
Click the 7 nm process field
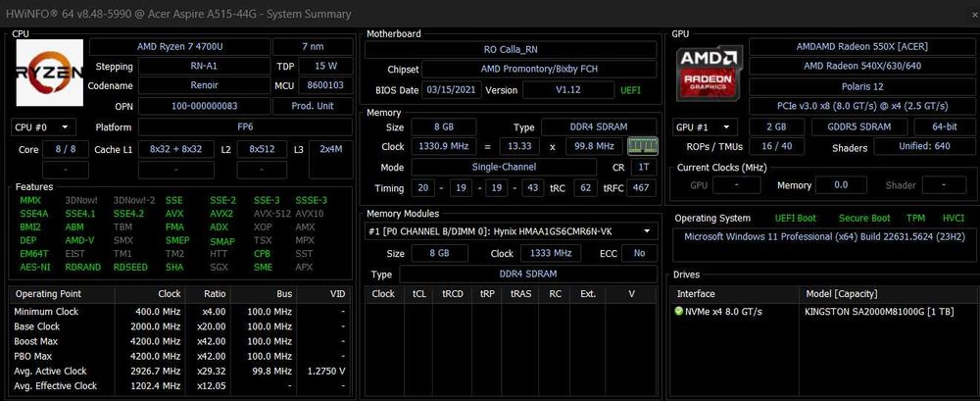click(313, 47)
